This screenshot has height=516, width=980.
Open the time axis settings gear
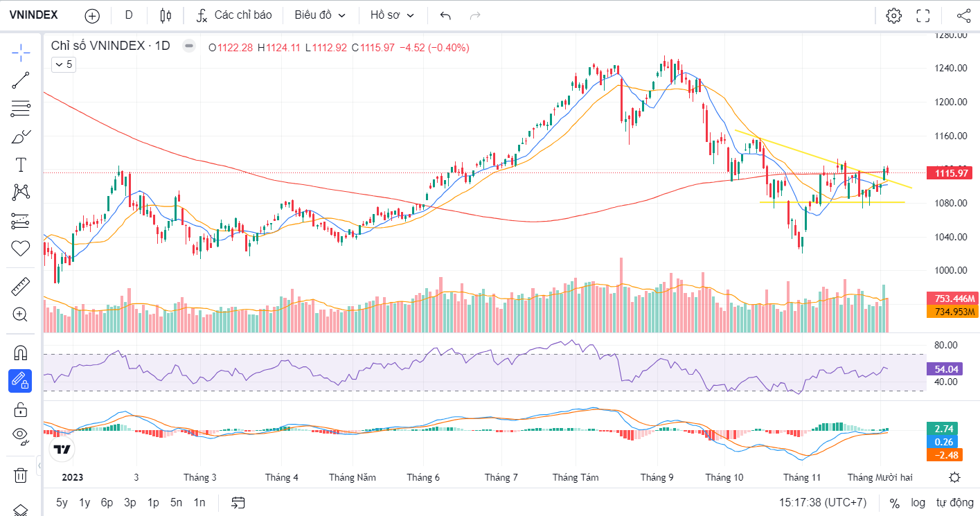tap(954, 477)
